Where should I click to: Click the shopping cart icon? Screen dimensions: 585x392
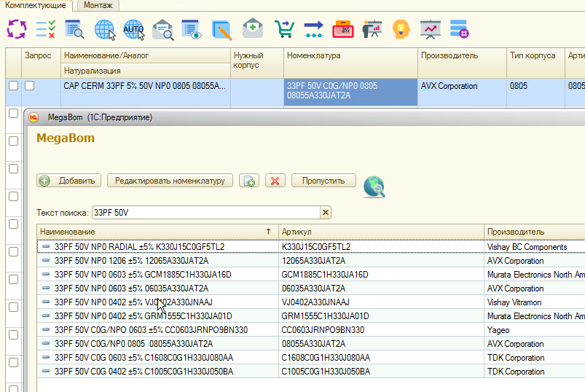pos(283,29)
